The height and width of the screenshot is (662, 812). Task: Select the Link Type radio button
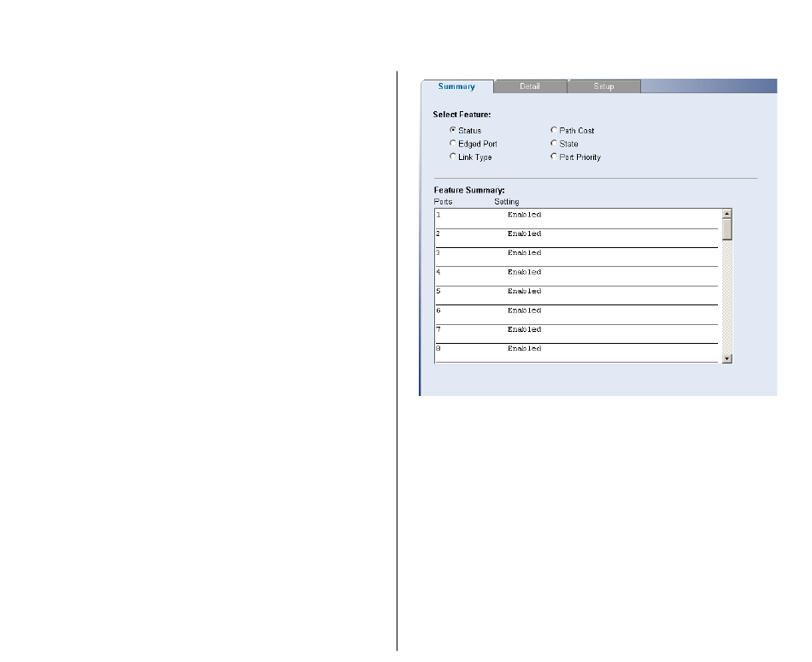point(453,157)
